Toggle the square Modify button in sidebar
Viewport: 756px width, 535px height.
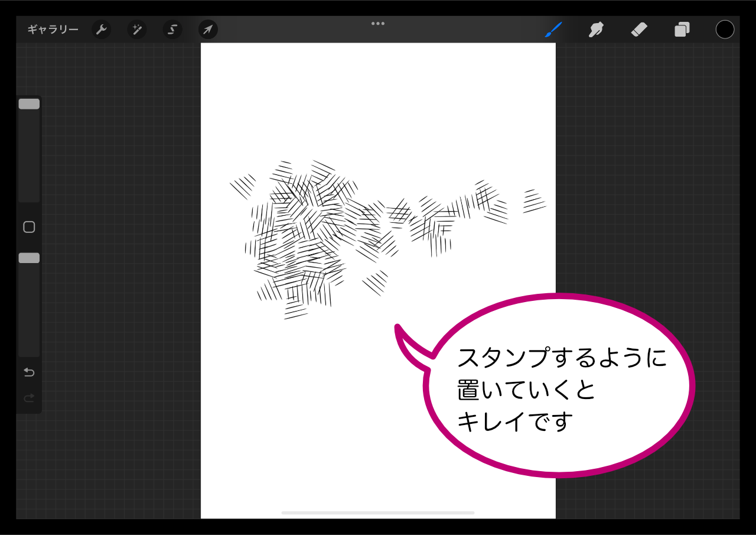coord(29,227)
